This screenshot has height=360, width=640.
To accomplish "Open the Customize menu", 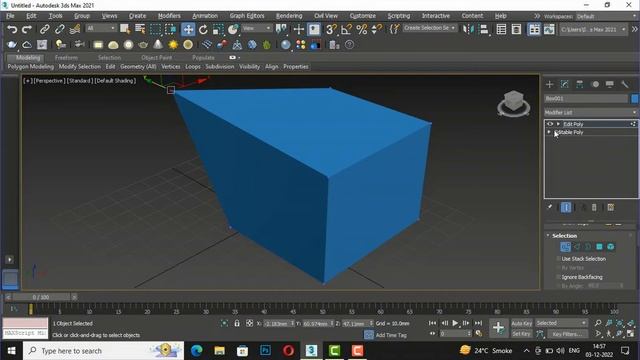I will coord(362,16).
